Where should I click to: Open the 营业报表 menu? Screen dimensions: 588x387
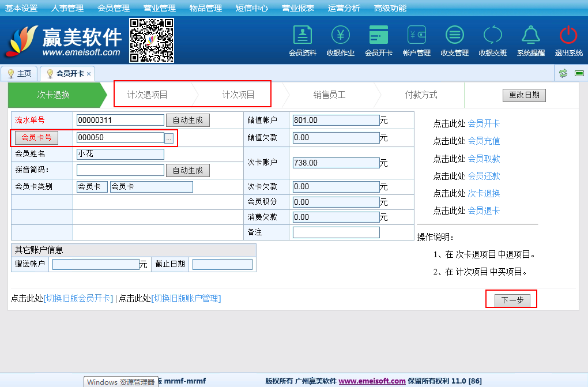pyautogui.click(x=298, y=8)
